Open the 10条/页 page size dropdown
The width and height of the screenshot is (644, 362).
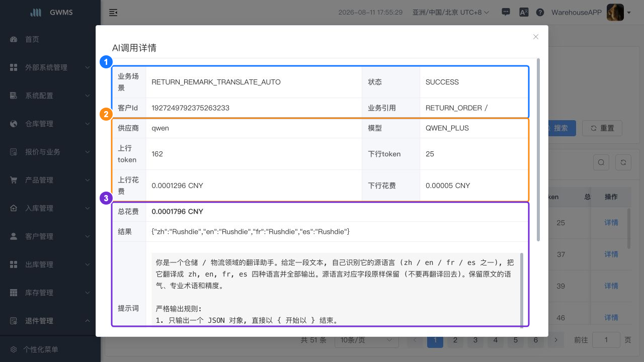367,340
